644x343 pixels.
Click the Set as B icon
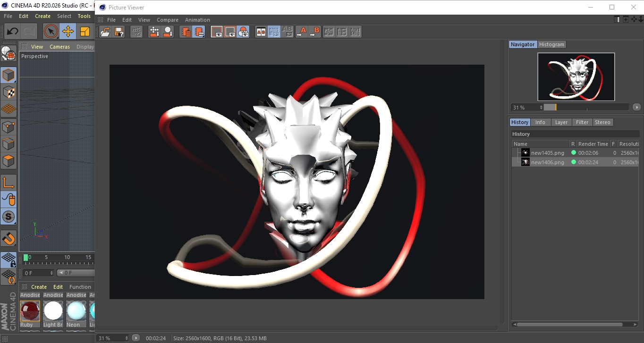point(314,32)
